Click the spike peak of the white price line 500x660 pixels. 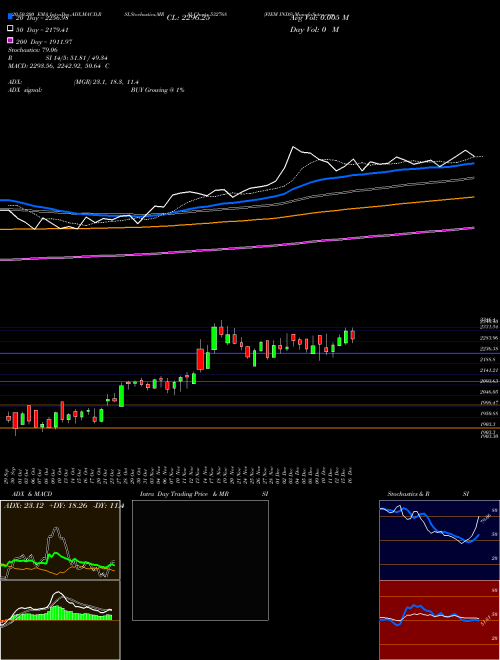coord(293,147)
